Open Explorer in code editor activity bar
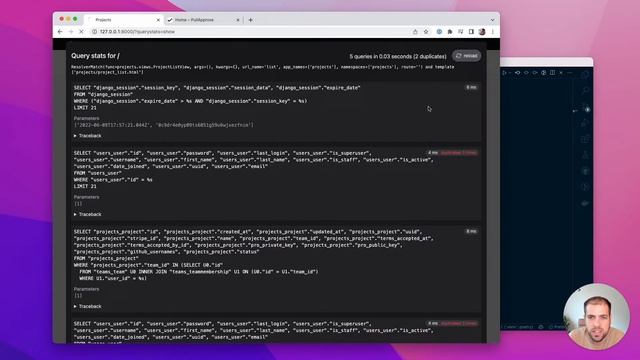This screenshot has height=360, width=640. [585, 75]
